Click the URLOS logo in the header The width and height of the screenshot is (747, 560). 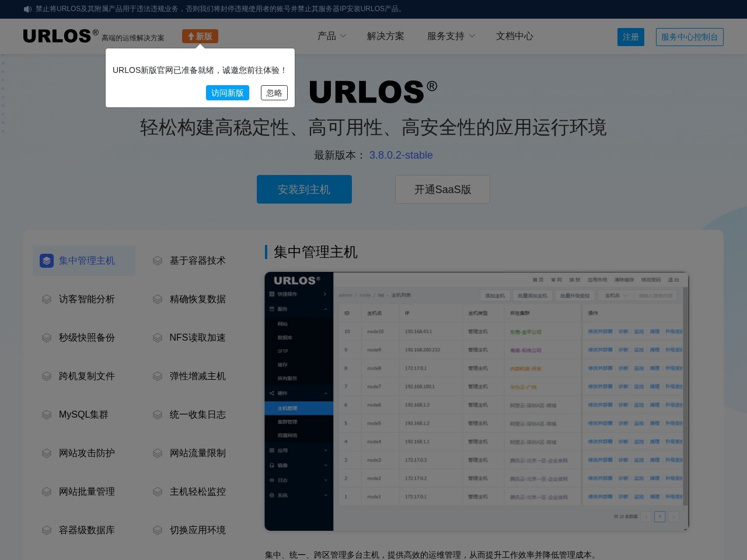coord(57,36)
